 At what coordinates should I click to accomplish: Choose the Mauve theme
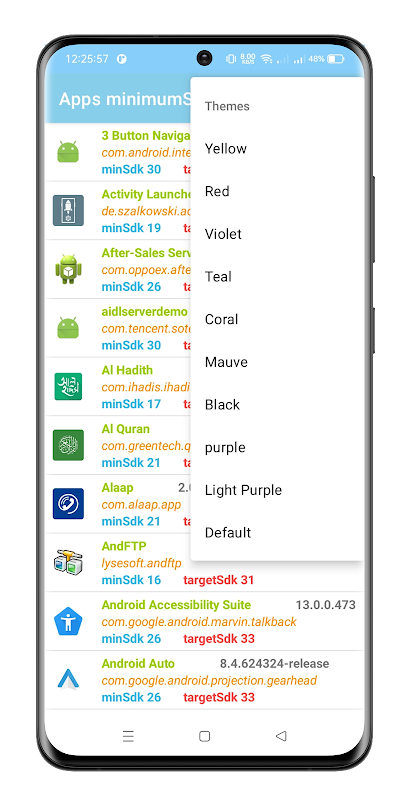(277, 362)
